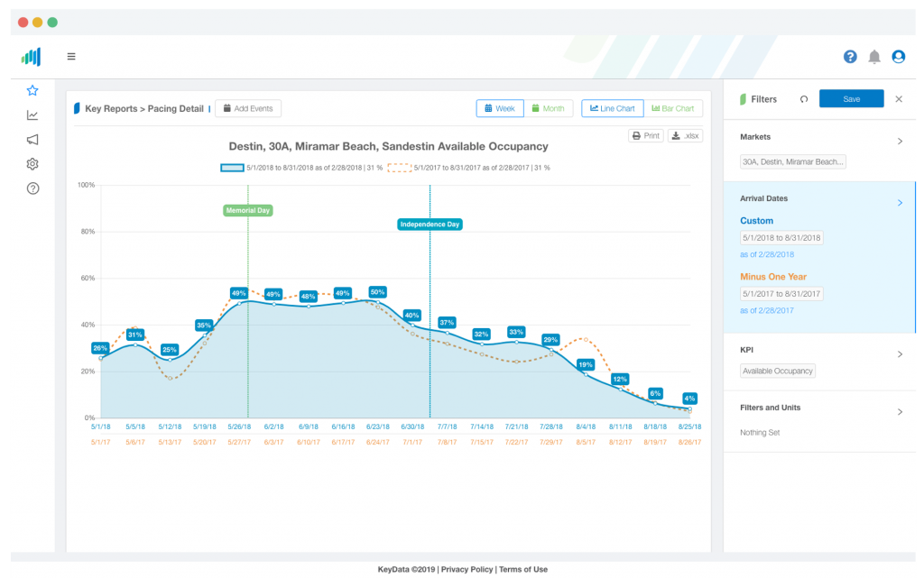Expand the Filters and Units section
Image resolution: width=924 pixels, height=578 pixels.
[x=900, y=412]
